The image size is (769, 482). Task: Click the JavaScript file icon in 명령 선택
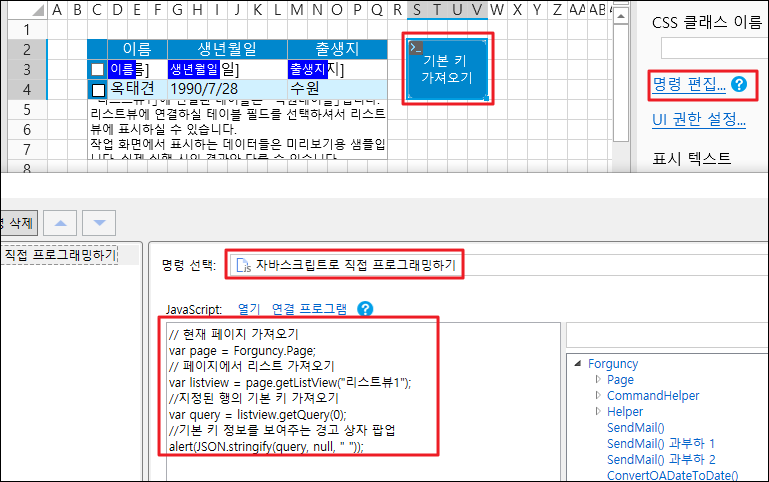pos(243,265)
